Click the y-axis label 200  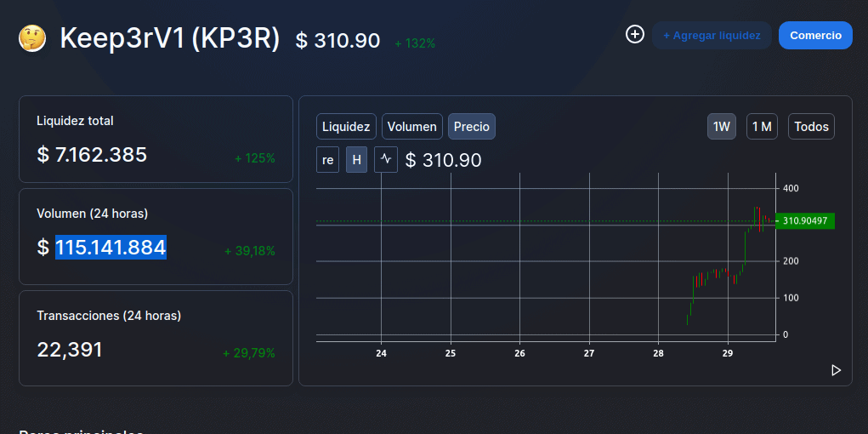click(791, 261)
